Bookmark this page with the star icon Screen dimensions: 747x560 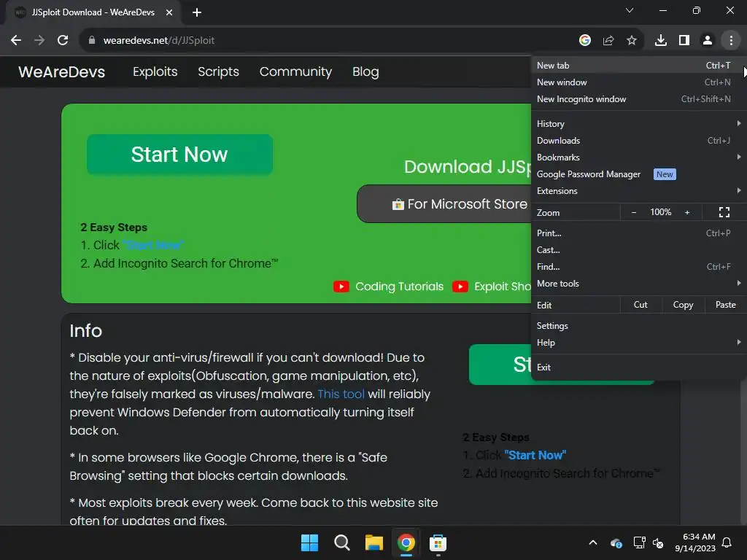pos(632,41)
